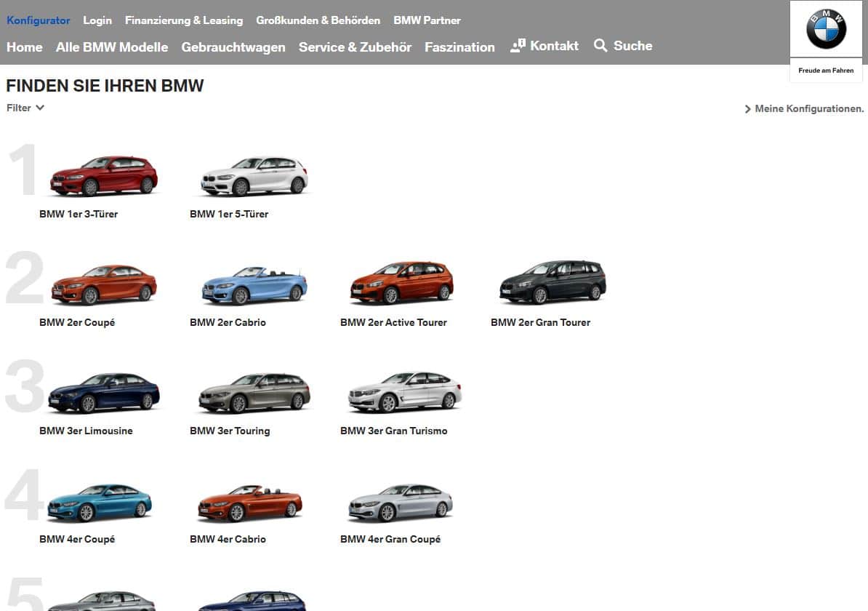This screenshot has height=611, width=868.
Task: Select the white BMW 1er 5-Türer image
Action: point(254,176)
